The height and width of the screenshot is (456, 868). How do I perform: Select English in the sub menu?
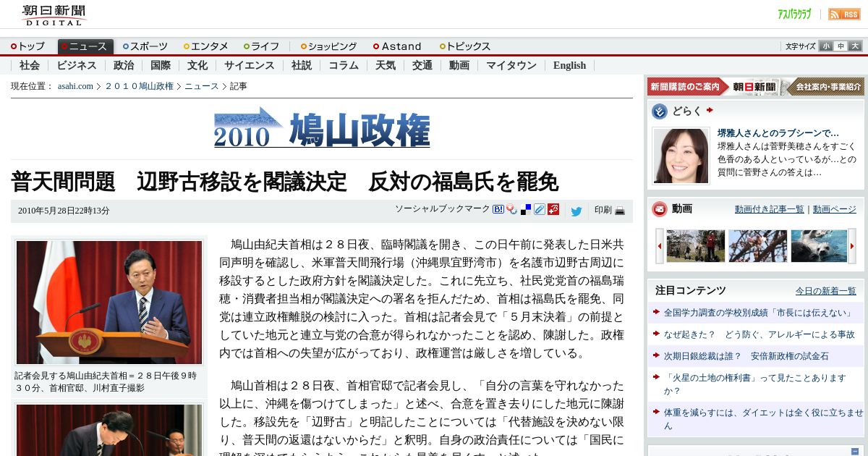570,65
